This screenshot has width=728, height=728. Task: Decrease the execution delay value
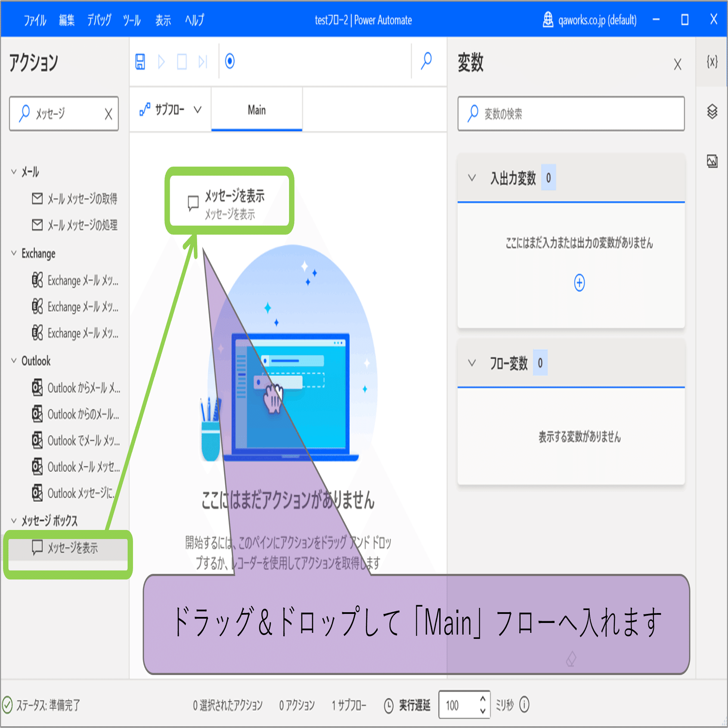[x=483, y=711]
